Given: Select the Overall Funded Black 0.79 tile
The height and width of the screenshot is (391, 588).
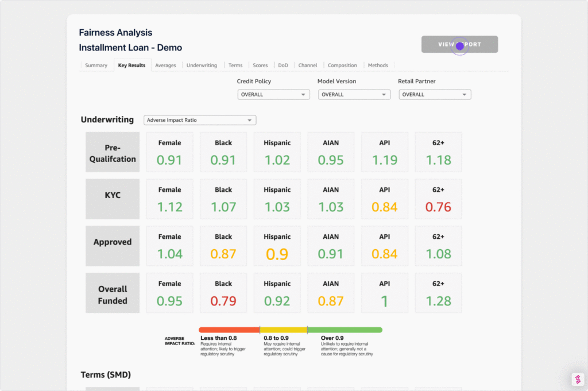Looking at the screenshot, I should click(x=223, y=293).
